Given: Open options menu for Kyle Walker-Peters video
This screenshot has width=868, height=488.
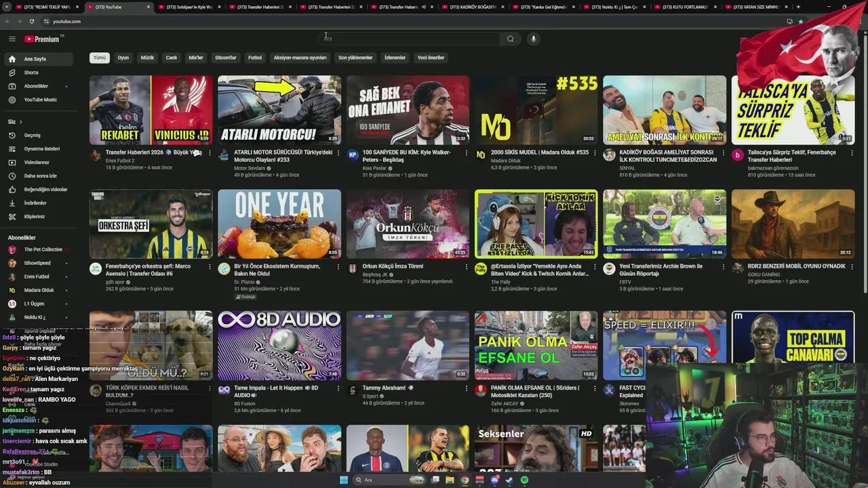Looking at the screenshot, I should [467, 152].
